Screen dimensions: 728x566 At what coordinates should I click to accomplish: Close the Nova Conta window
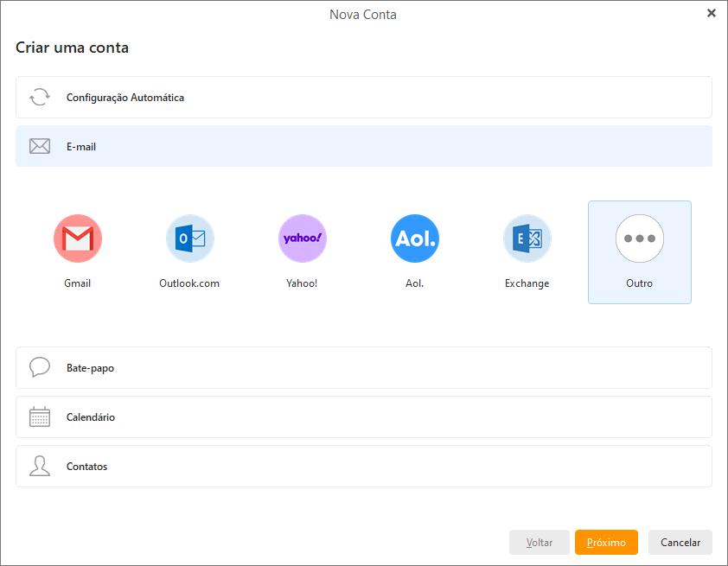712,14
